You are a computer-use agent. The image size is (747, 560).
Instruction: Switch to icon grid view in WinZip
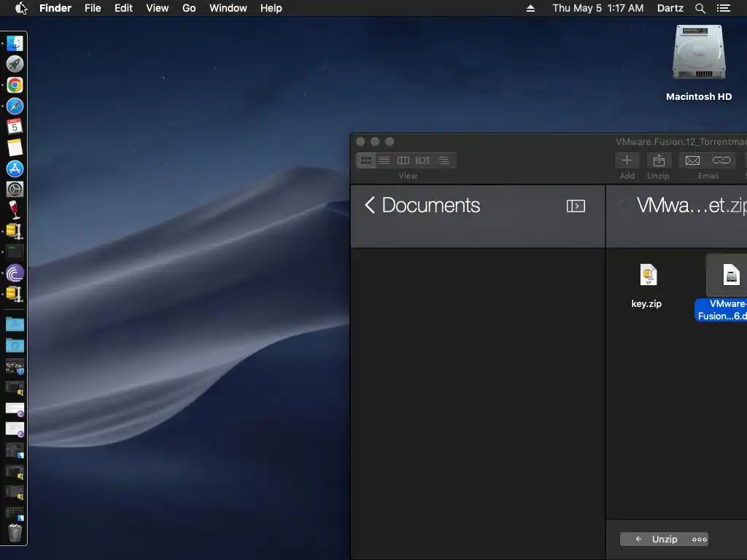point(366,160)
